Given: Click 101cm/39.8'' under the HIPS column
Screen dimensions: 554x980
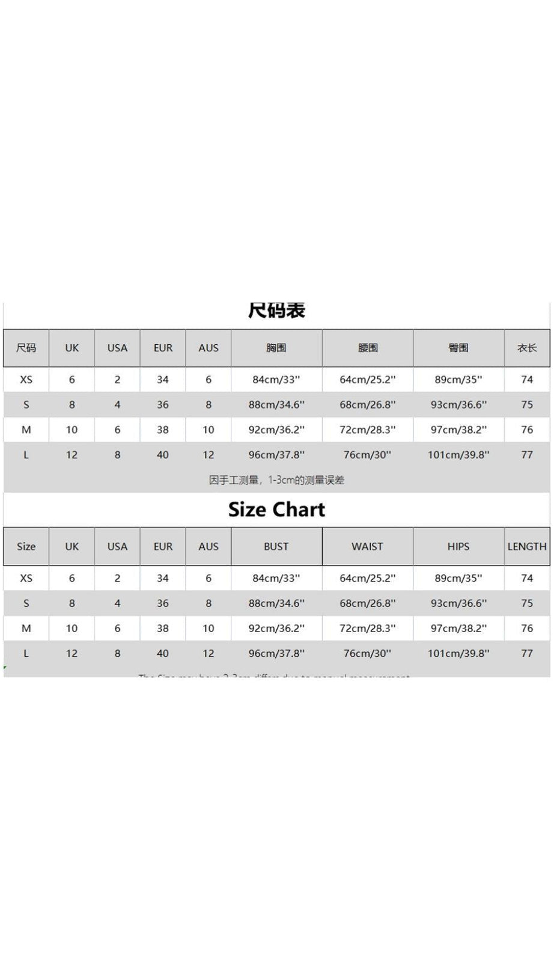Looking at the screenshot, I should (458, 653).
